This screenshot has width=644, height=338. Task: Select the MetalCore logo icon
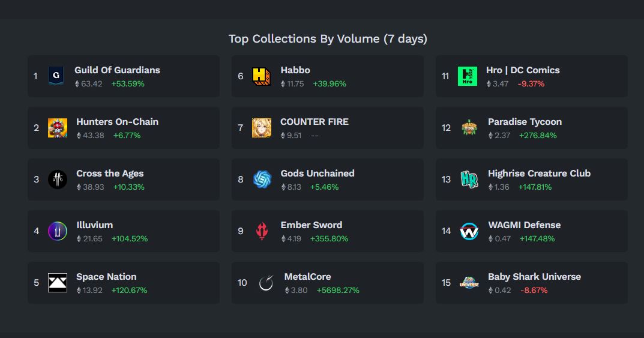pos(266,283)
